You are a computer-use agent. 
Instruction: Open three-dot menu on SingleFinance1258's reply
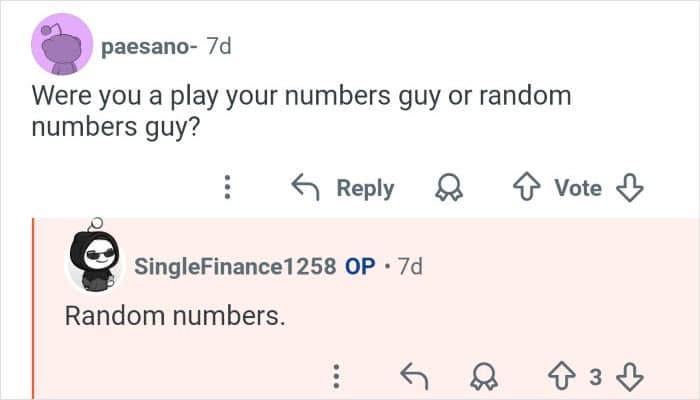337,376
